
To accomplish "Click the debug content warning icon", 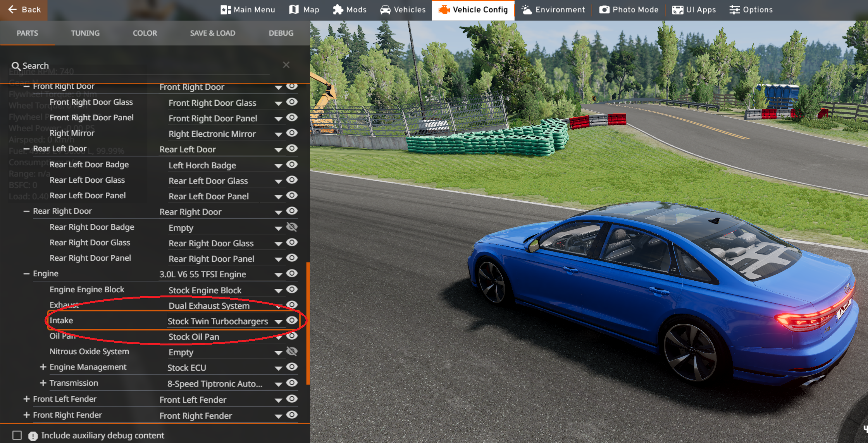I will pos(33,436).
